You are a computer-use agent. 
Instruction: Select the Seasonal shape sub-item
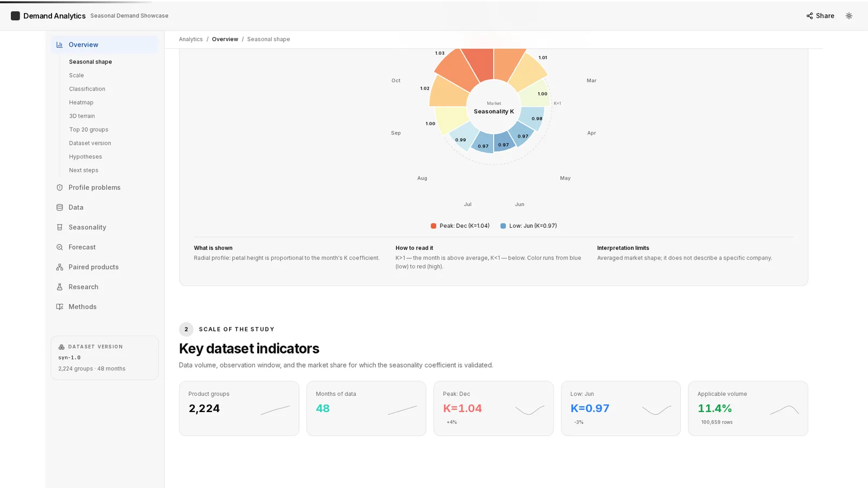(x=91, y=62)
